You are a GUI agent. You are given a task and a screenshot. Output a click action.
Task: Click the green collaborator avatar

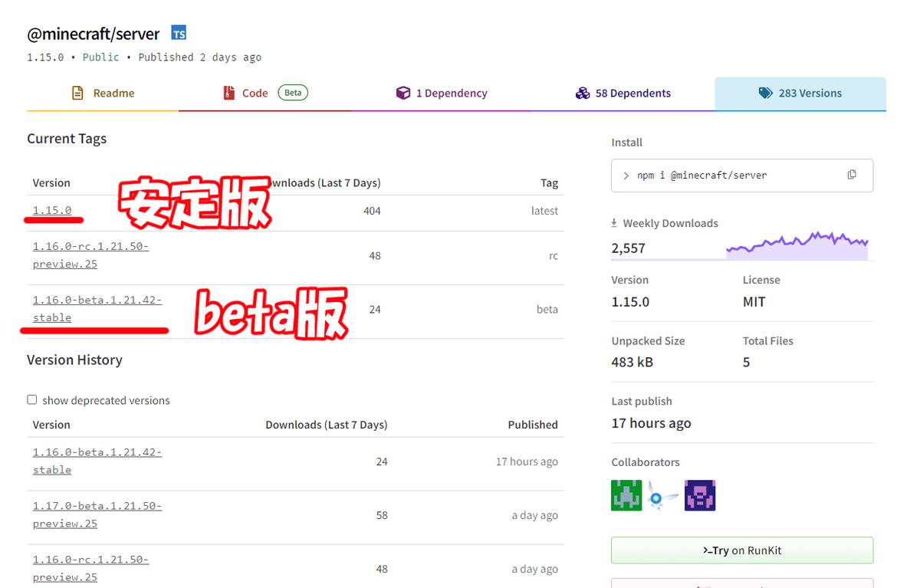coord(626,495)
